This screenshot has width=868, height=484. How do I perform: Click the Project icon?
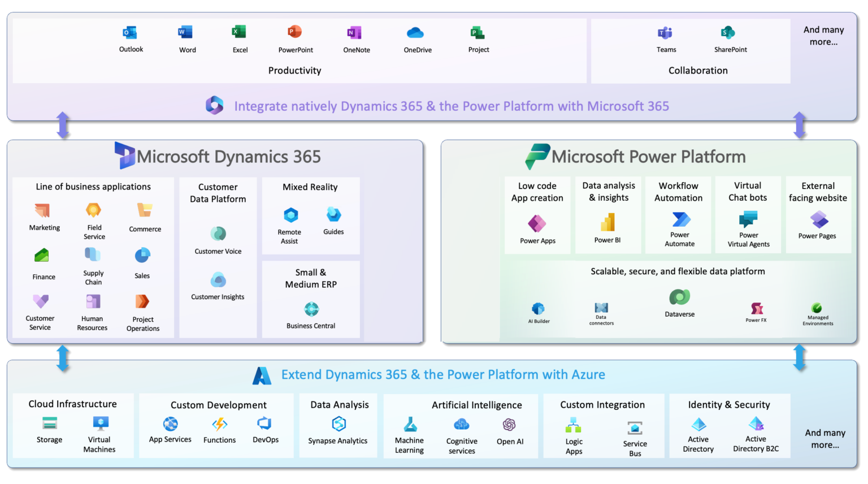[x=478, y=33]
